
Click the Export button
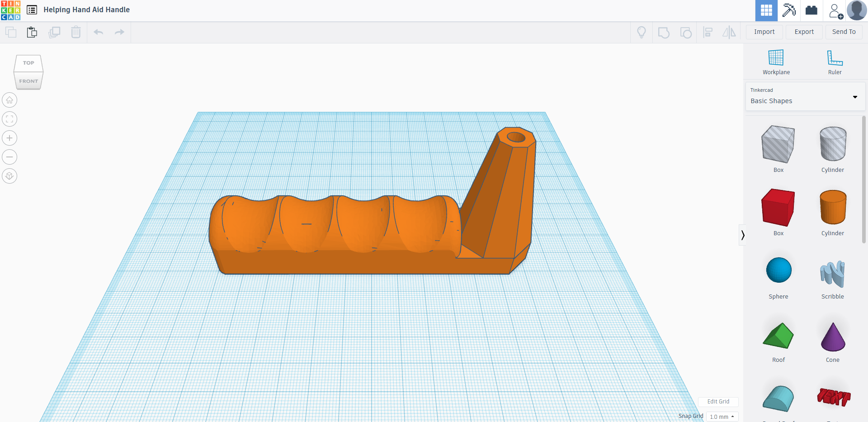coord(804,32)
